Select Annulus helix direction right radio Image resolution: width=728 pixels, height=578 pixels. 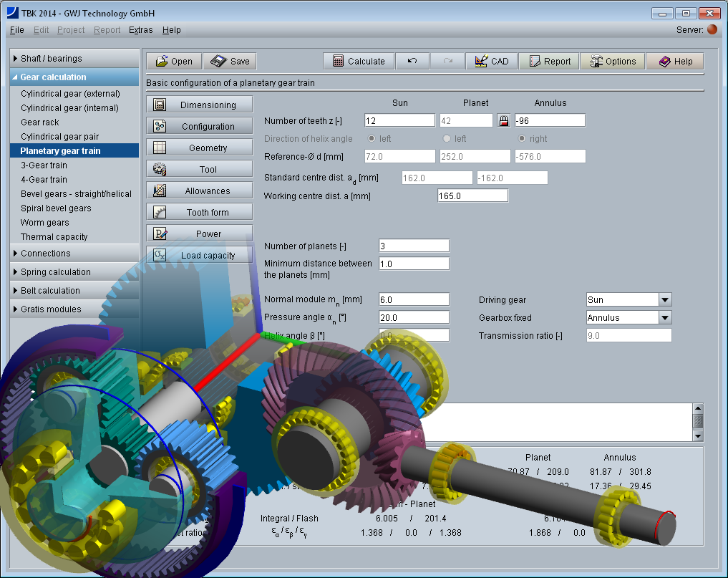[523, 139]
